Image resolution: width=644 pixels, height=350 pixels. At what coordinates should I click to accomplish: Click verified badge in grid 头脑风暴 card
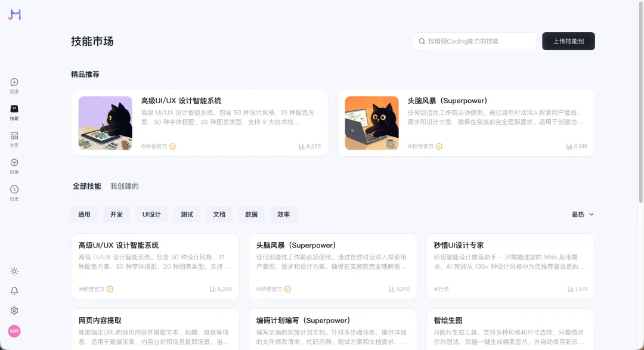click(x=287, y=289)
